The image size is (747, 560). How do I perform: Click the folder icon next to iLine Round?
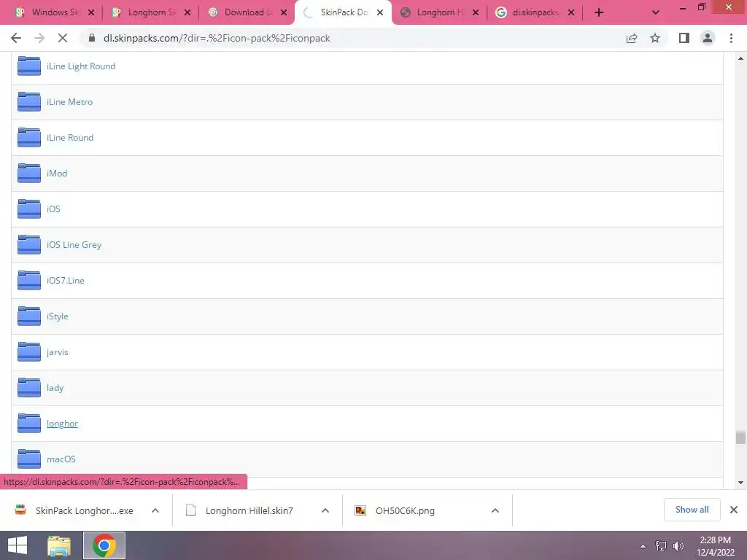[x=29, y=138]
